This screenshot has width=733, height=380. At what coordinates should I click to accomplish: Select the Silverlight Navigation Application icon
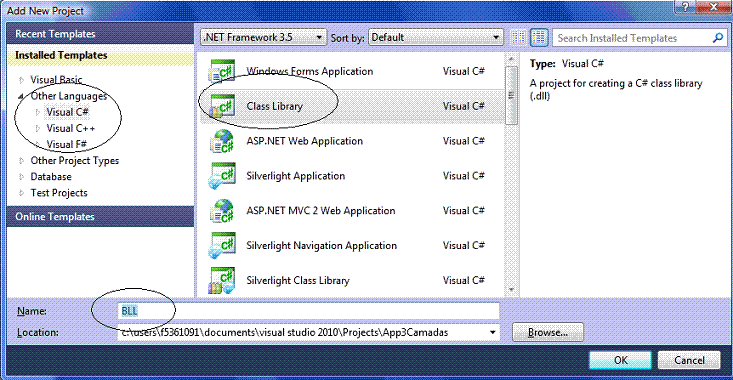click(x=222, y=245)
